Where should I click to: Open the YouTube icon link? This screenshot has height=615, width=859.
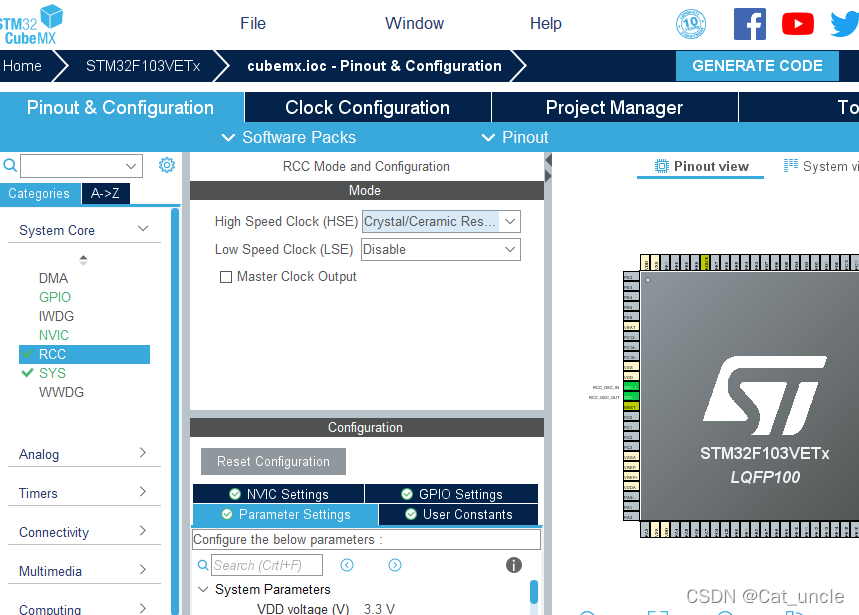[798, 24]
